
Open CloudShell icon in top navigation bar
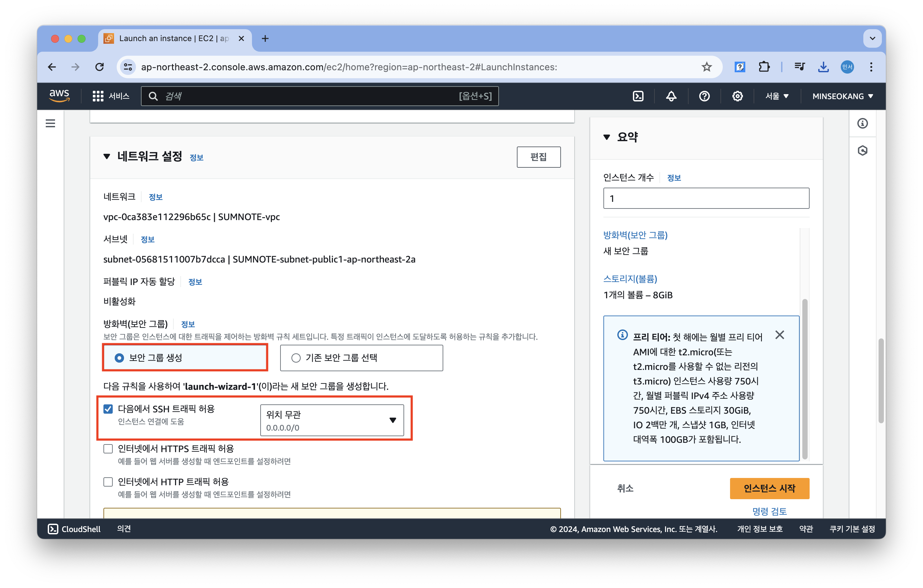tap(638, 96)
